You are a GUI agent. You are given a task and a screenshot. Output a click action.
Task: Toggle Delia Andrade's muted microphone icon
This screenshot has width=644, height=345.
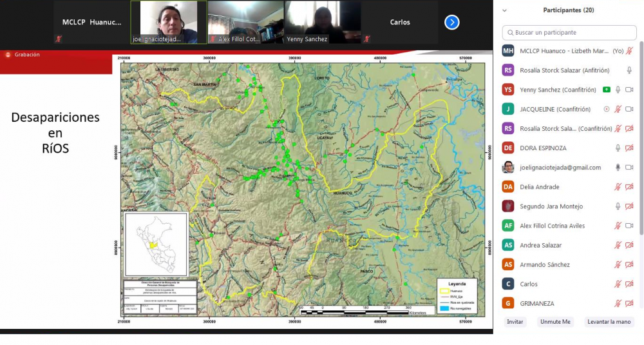pos(618,187)
